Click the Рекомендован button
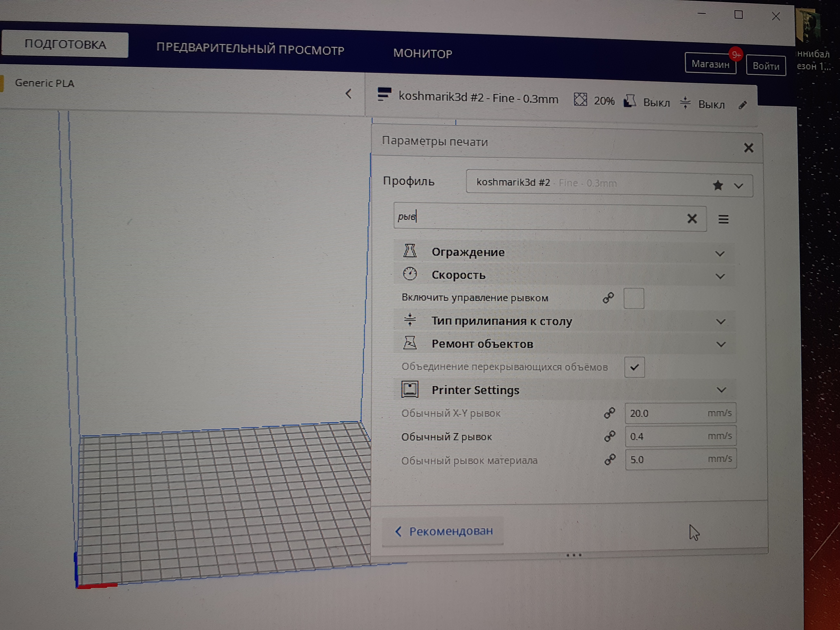Viewport: 840px width, 630px height. (444, 531)
